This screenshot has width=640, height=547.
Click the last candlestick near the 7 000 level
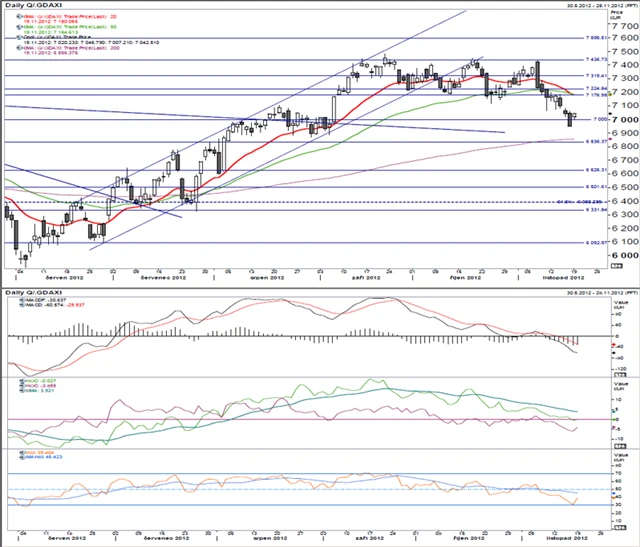(x=575, y=116)
